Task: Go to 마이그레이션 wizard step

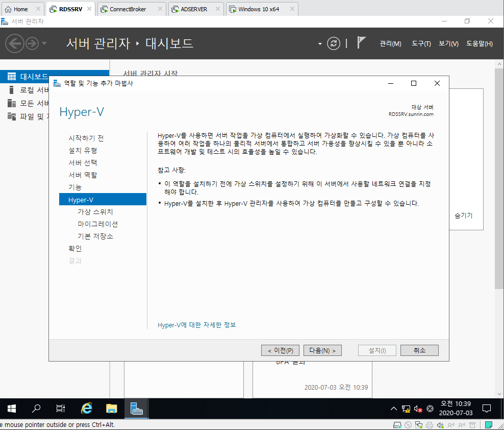Action: (x=98, y=224)
